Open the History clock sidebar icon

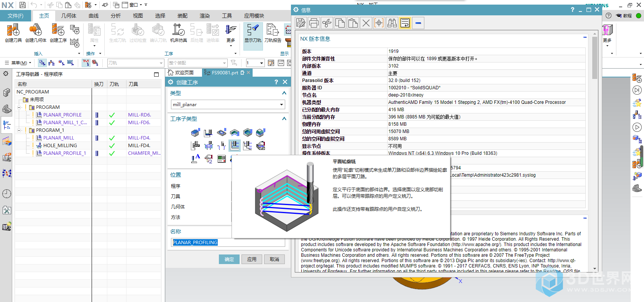pyautogui.click(x=7, y=194)
